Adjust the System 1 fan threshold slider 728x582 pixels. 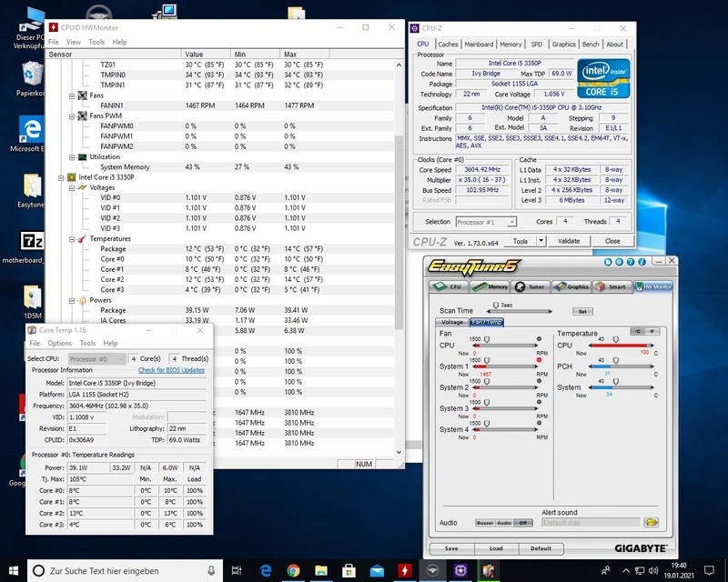coord(487,361)
